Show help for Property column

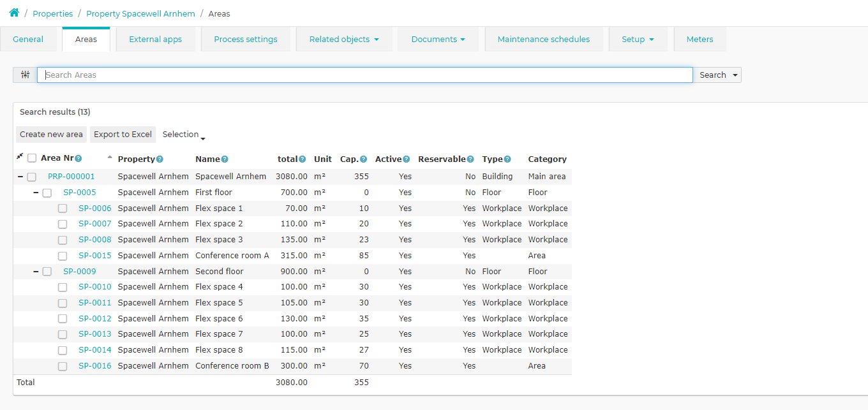coord(160,159)
